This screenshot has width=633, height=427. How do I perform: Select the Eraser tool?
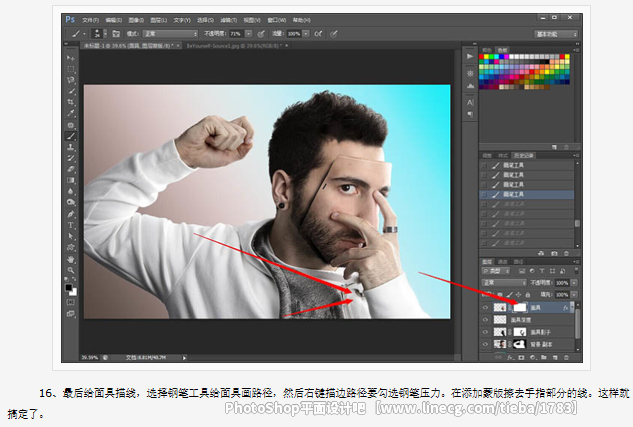71,169
